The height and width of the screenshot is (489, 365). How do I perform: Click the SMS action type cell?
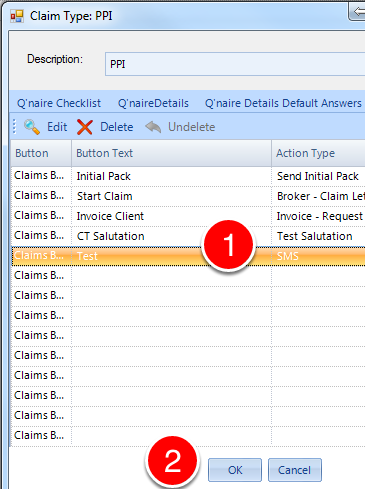pyautogui.click(x=318, y=256)
